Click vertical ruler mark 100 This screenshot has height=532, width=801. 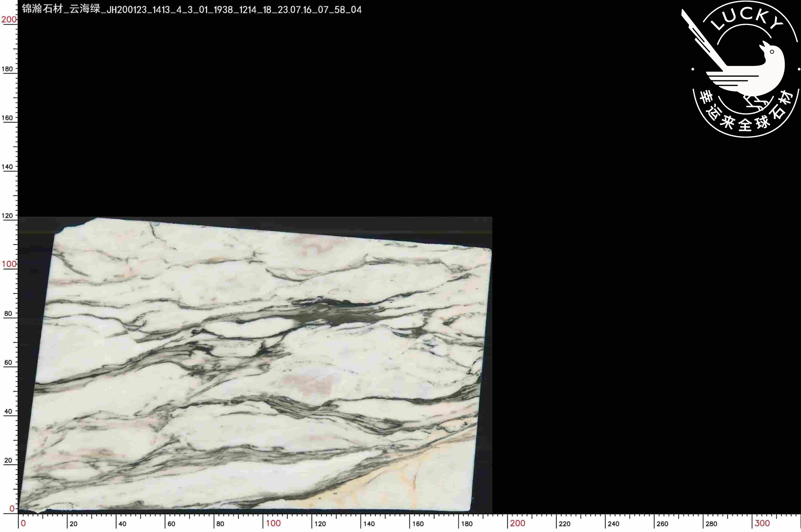click(9, 264)
